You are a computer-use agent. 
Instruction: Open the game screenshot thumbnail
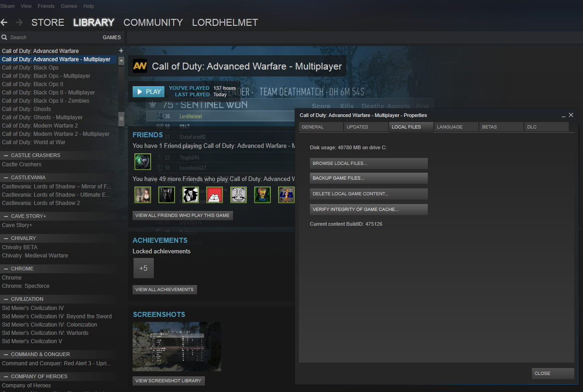(177, 346)
